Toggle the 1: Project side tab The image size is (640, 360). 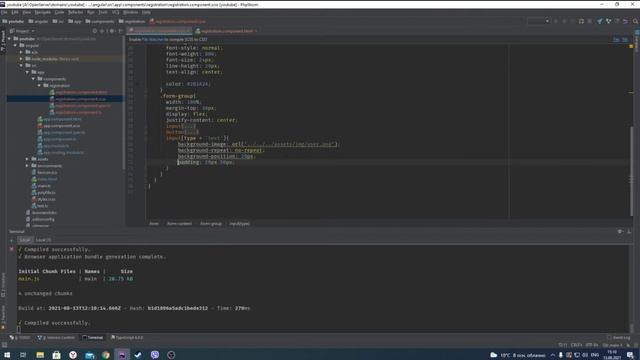(3, 41)
